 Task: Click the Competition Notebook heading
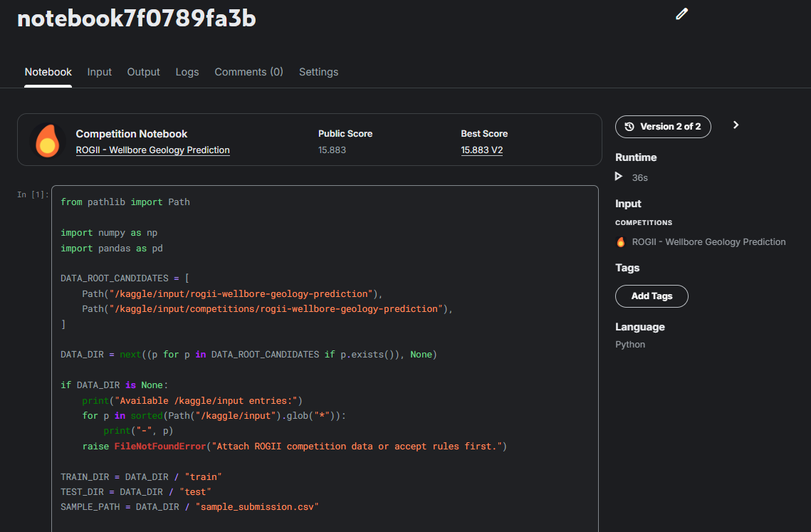coord(132,133)
